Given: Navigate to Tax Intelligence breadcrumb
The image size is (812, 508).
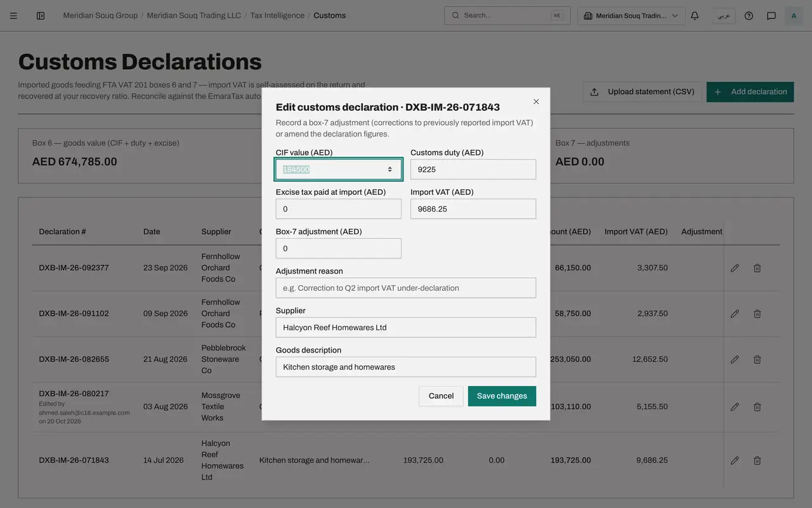Looking at the screenshot, I should tap(277, 15).
